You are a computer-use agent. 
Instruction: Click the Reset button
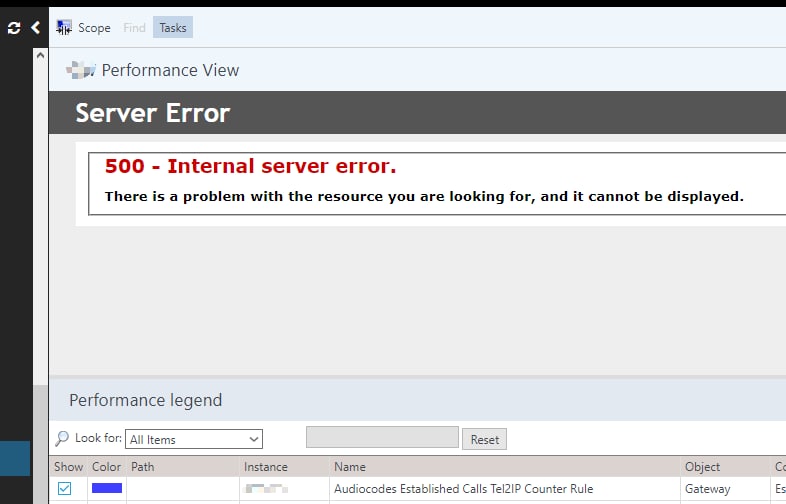point(484,439)
